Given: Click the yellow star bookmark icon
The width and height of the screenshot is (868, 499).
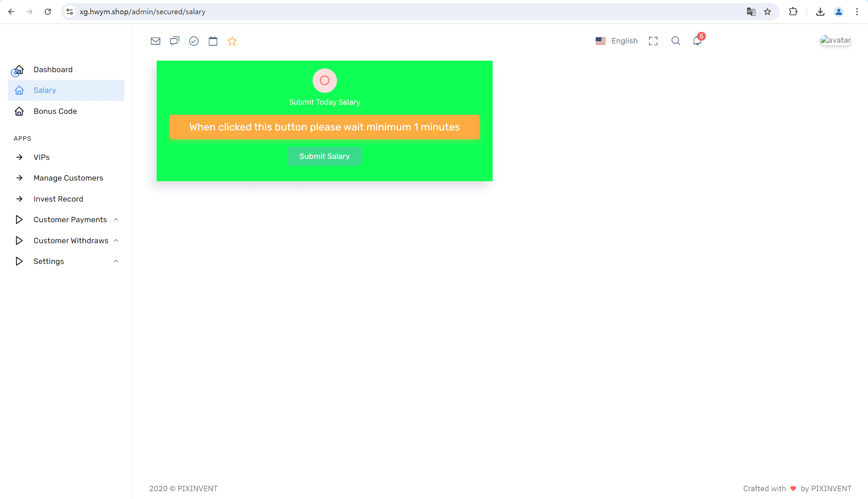Looking at the screenshot, I should pos(232,41).
